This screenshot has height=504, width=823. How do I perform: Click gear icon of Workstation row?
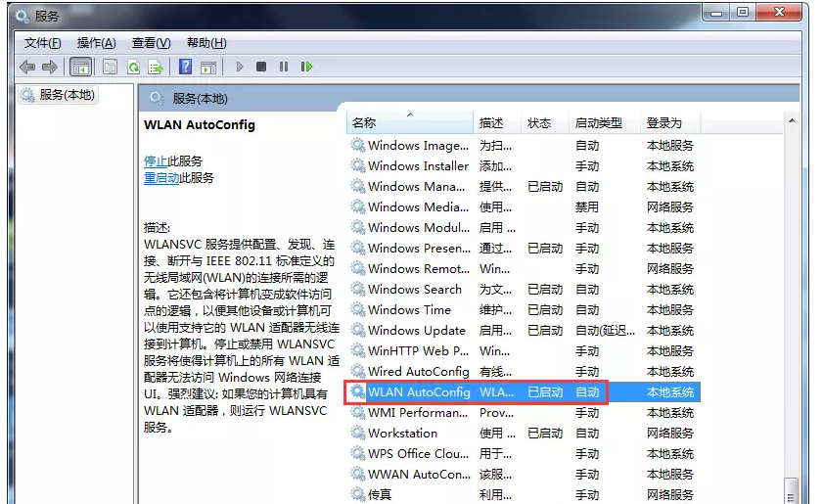pos(358,433)
